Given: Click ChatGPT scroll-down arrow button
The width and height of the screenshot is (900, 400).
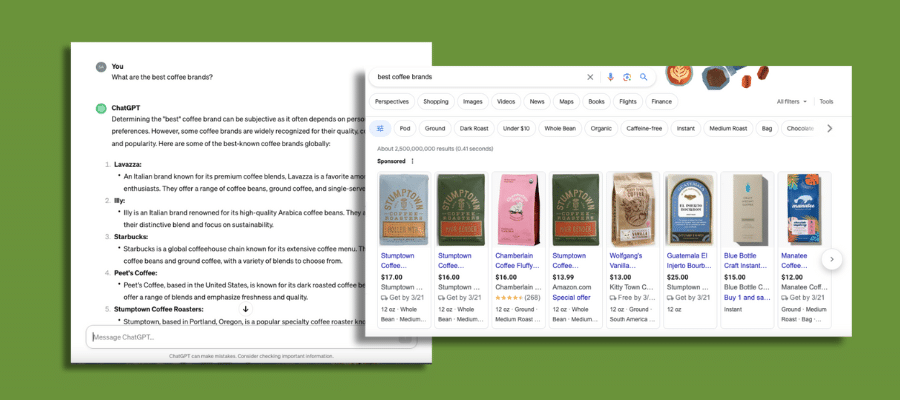Looking at the screenshot, I should [246, 309].
